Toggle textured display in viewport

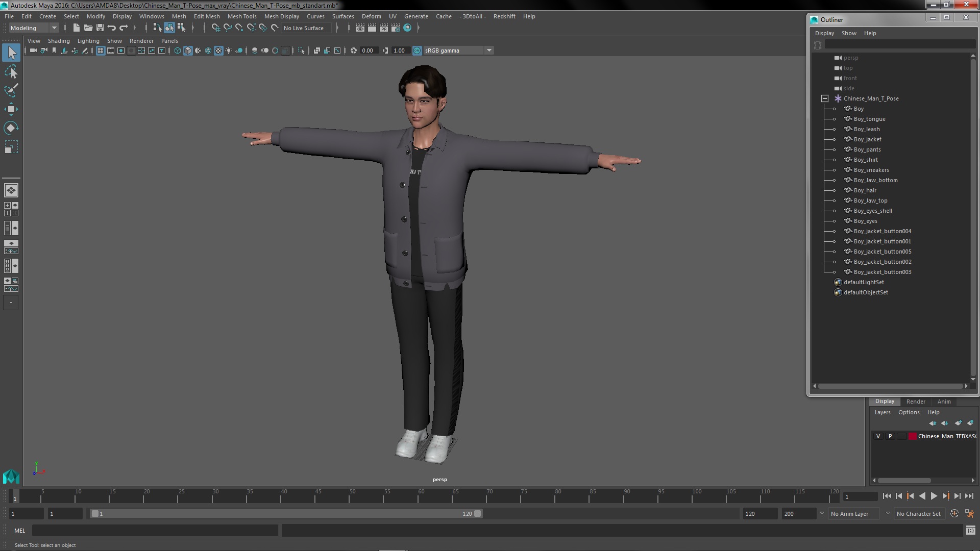218,51
